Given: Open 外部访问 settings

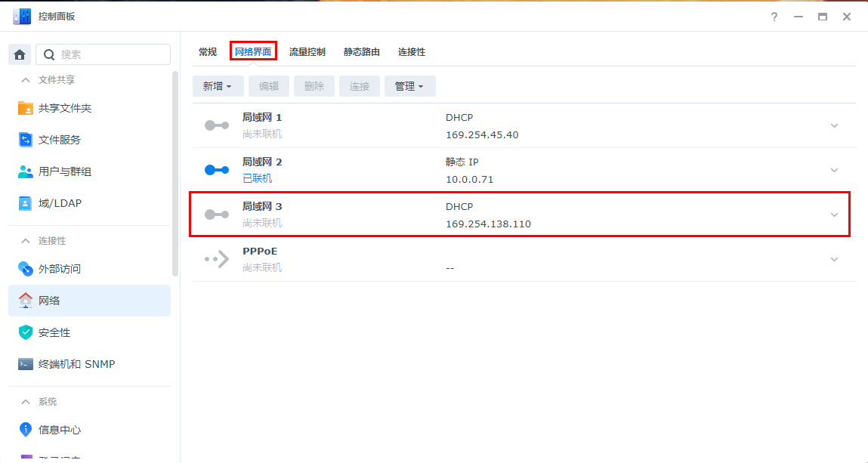Looking at the screenshot, I should point(59,269).
